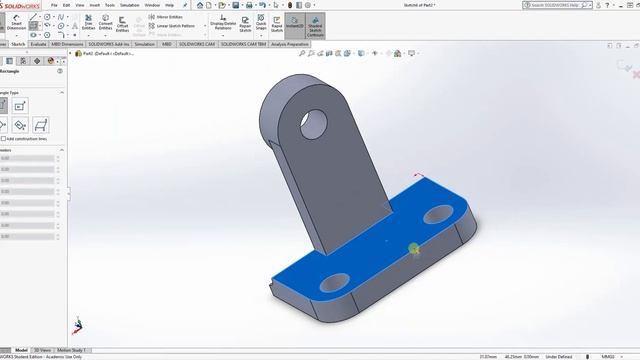This screenshot has width=640, height=360.
Task: Open Display/Delete Relations dropdown arrow
Action: coord(223,36)
